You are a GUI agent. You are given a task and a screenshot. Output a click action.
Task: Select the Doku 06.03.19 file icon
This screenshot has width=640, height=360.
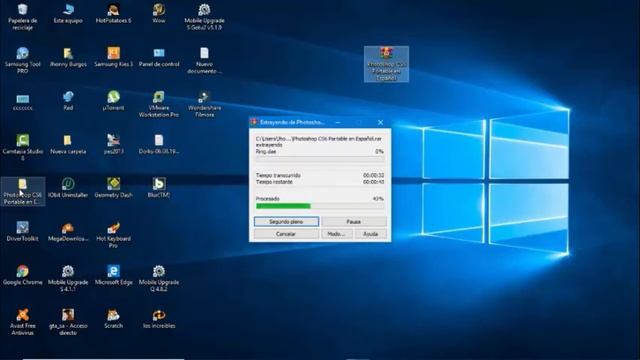coord(159,144)
